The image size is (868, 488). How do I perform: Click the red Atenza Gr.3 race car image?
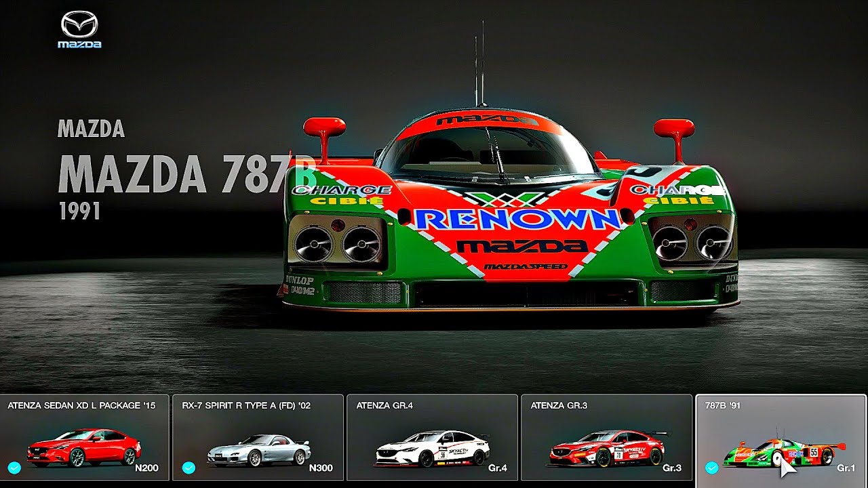(608, 448)
